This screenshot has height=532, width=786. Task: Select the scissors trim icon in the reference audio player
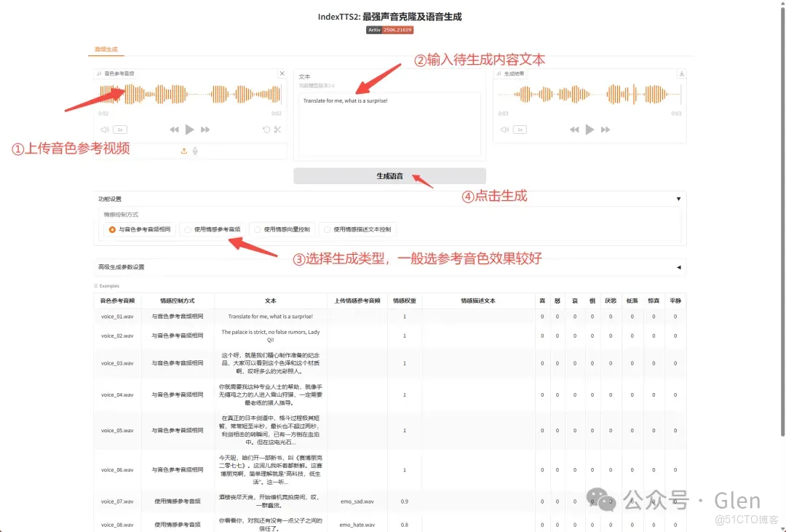coord(278,129)
